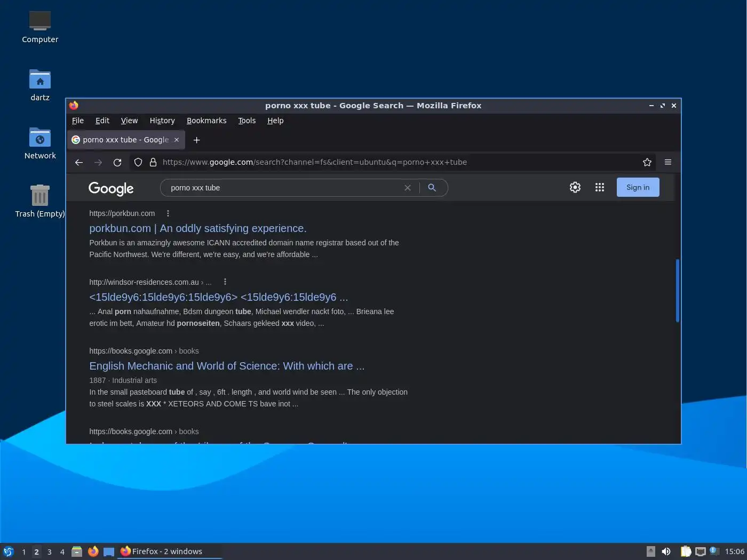Screen dimensions: 747x560
Task: Switch to workspace 3
Action: (x=49, y=552)
